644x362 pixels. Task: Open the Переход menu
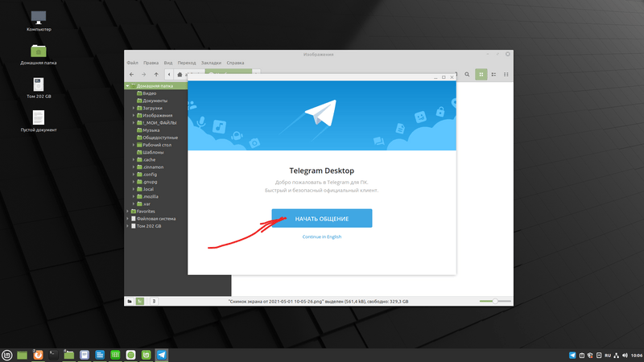tap(187, 63)
